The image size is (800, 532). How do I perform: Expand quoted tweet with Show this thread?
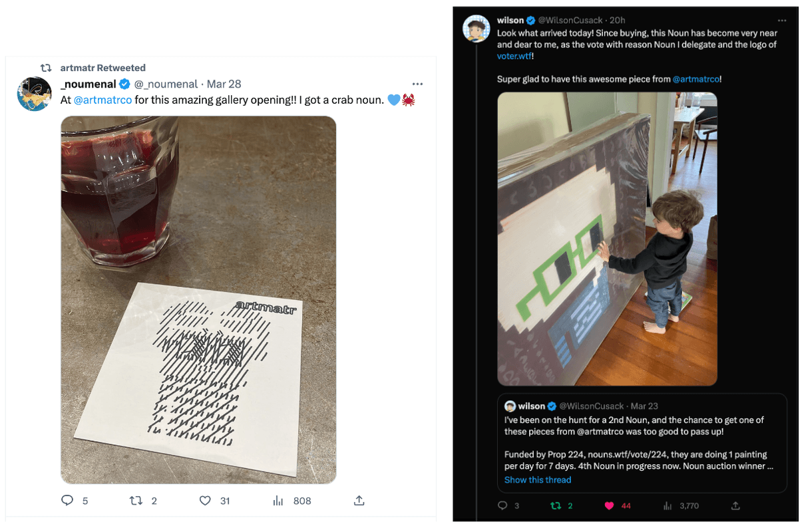538,480
